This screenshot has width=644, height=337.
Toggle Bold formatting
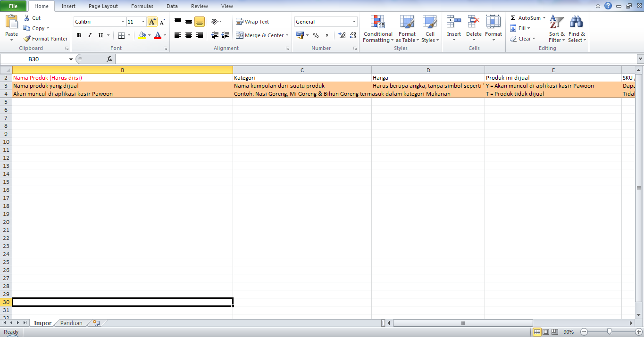point(79,35)
